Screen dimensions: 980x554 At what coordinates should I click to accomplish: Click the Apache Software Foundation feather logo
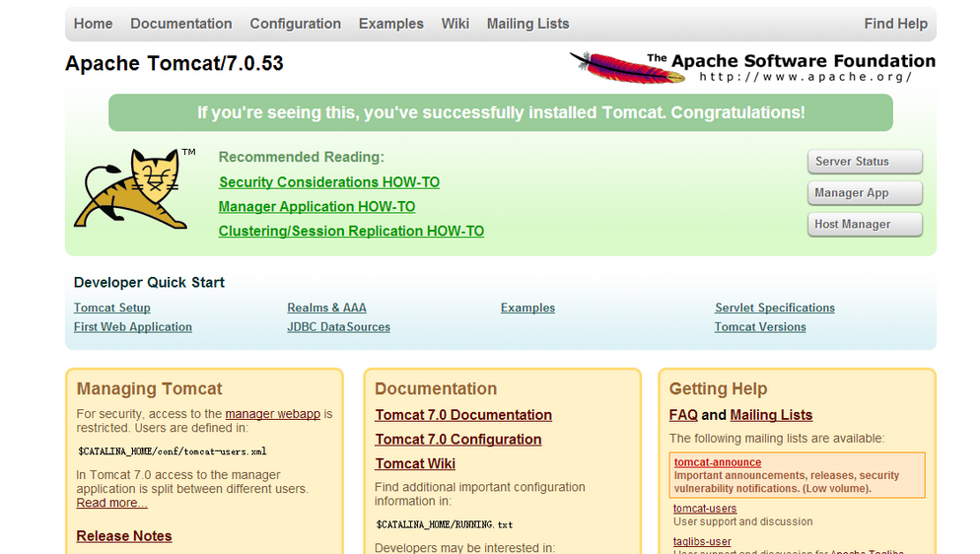(x=752, y=67)
